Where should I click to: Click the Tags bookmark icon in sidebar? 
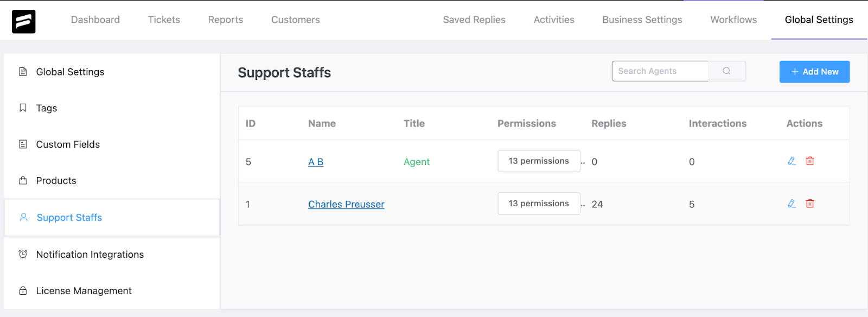point(23,108)
